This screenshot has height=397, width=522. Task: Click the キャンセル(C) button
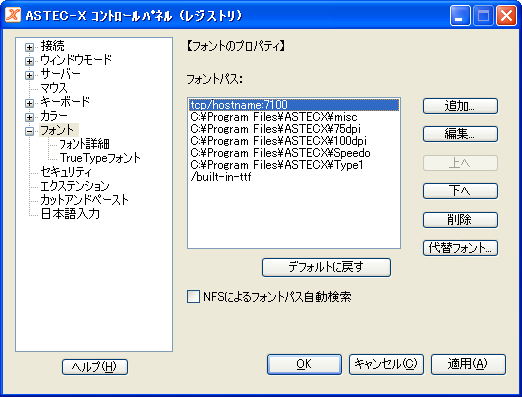coord(386,364)
